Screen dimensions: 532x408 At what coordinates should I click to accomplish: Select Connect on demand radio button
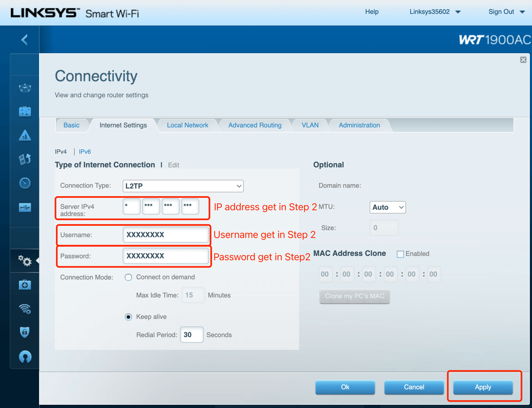point(128,277)
